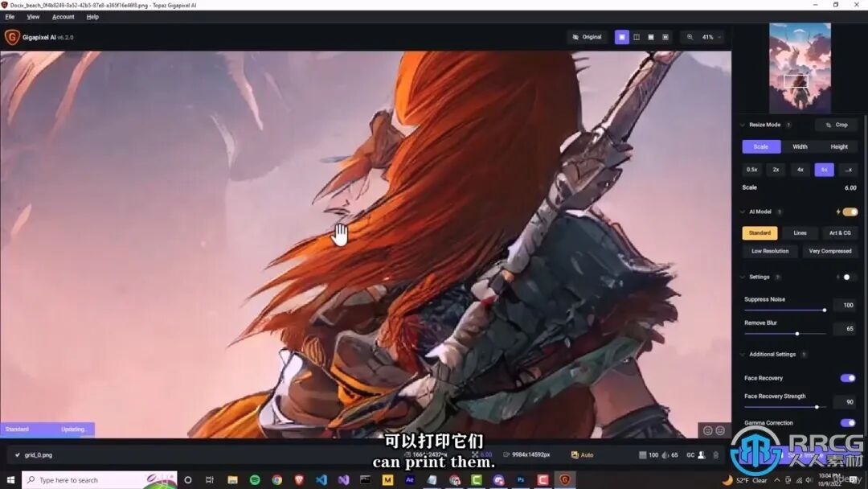Open After Effects from the taskbar

(410, 479)
